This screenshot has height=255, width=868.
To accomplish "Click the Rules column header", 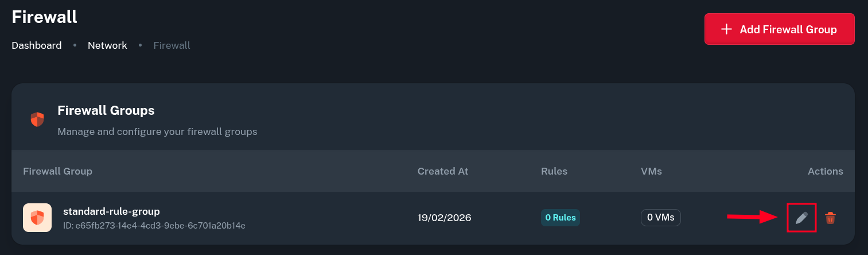I will tap(554, 171).
